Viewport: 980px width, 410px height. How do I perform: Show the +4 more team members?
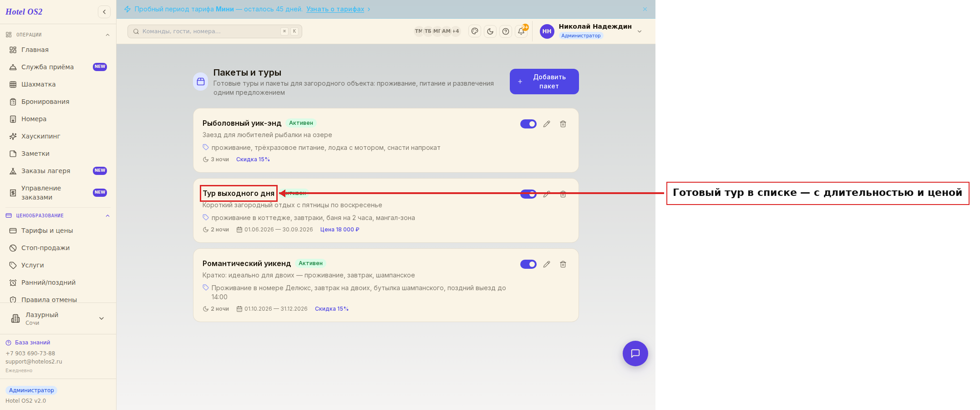point(456,31)
